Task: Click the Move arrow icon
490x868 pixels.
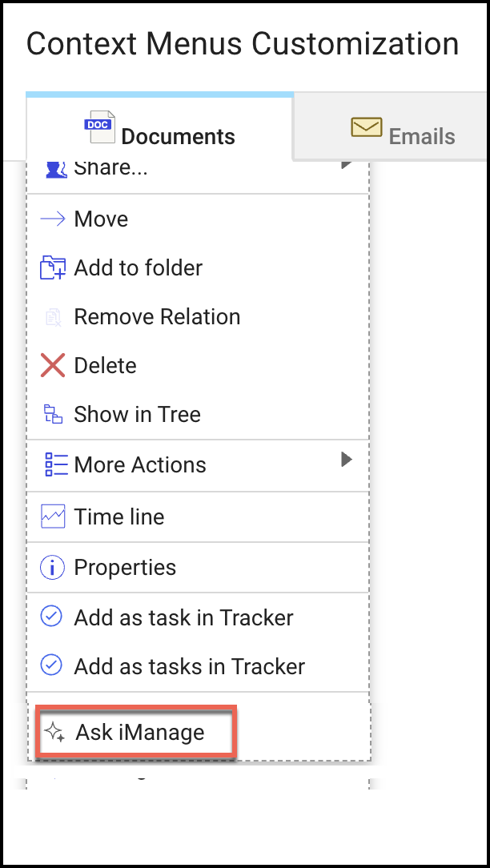Action: (52, 219)
